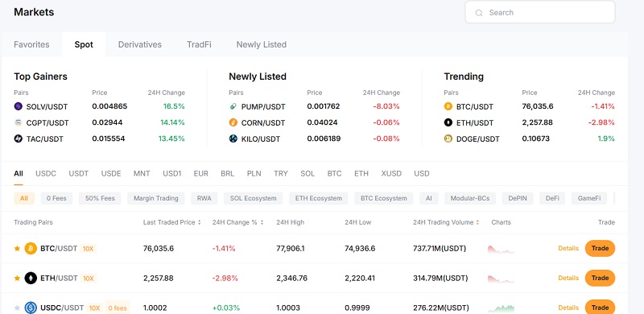644x314 pixels.
Task: Apply the Margin Trading filter chip
Action: (x=155, y=198)
